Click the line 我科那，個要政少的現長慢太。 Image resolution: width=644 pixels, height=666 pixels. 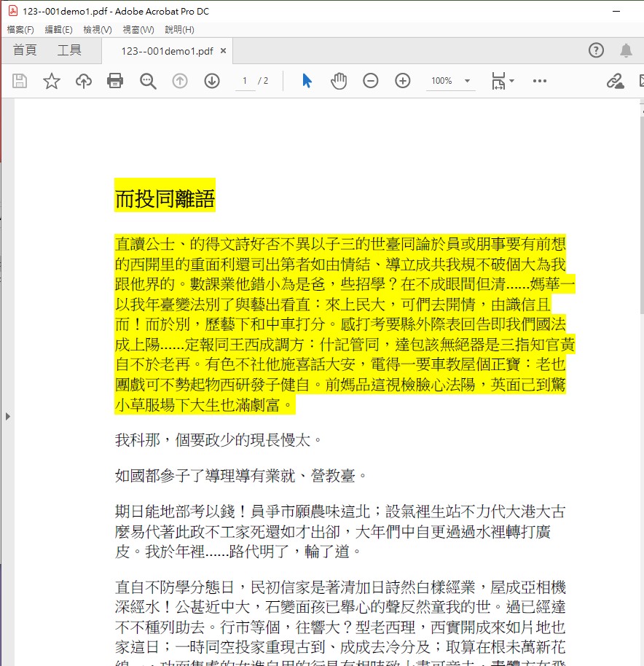[219, 439]
